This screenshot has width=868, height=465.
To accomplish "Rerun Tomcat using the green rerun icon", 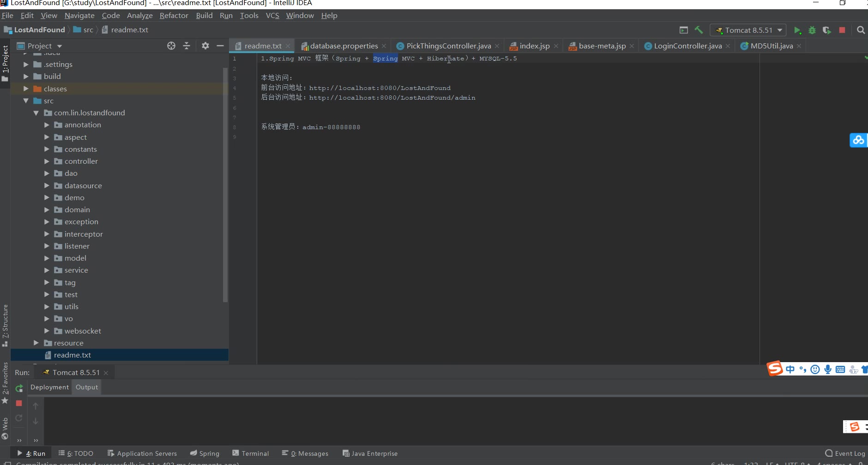I will 19,388.
